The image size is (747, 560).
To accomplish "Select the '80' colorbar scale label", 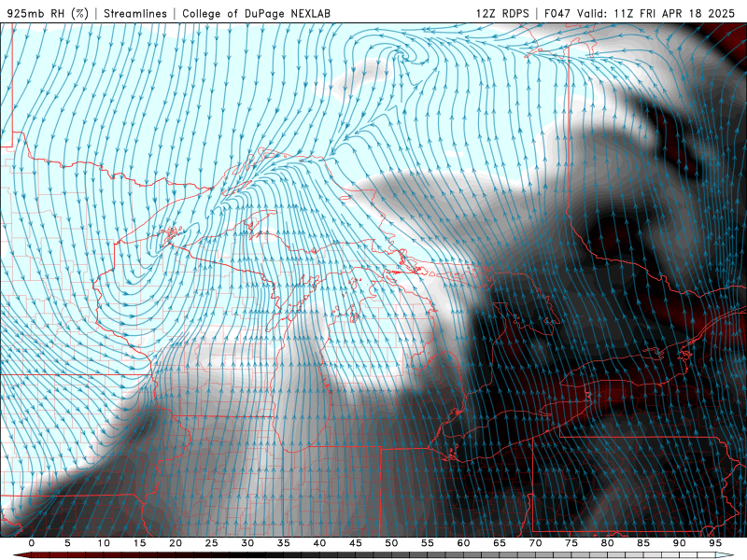I will tap(608, 543).
